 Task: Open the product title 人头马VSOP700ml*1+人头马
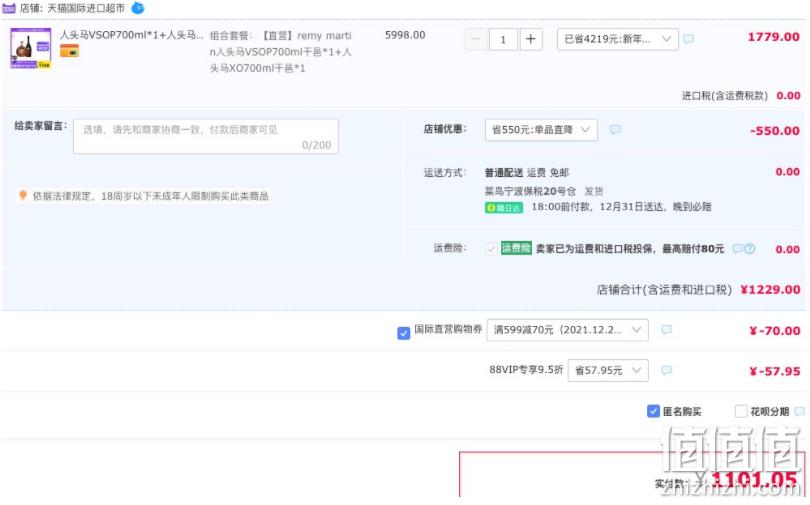pyautogui.click(x=131, y=35)
